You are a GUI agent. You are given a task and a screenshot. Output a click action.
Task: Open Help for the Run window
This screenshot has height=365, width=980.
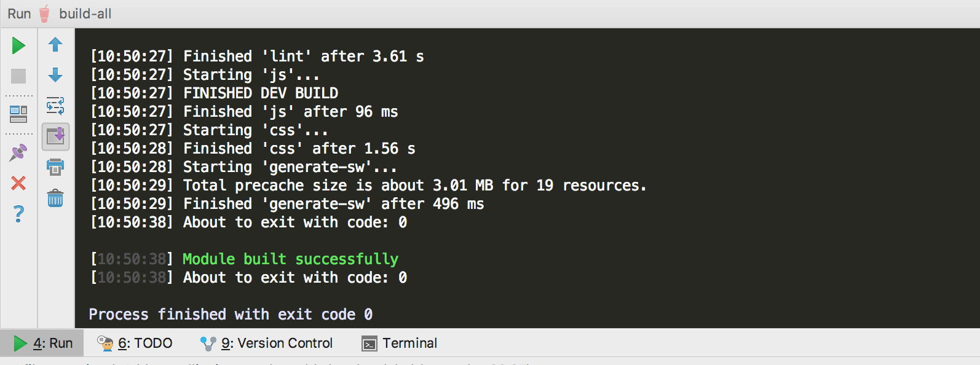18,214
